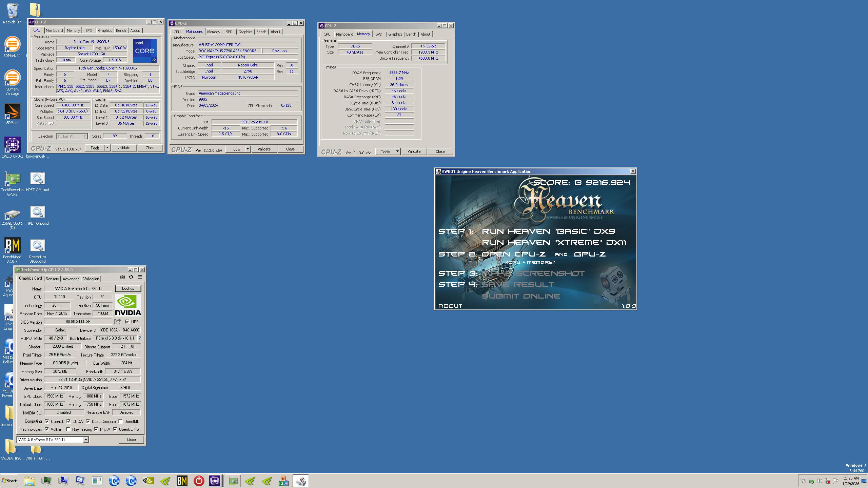Toggle the Ray Tracing checkbox
The width and height of the screenshot is (868, 488).
point(68,429)
